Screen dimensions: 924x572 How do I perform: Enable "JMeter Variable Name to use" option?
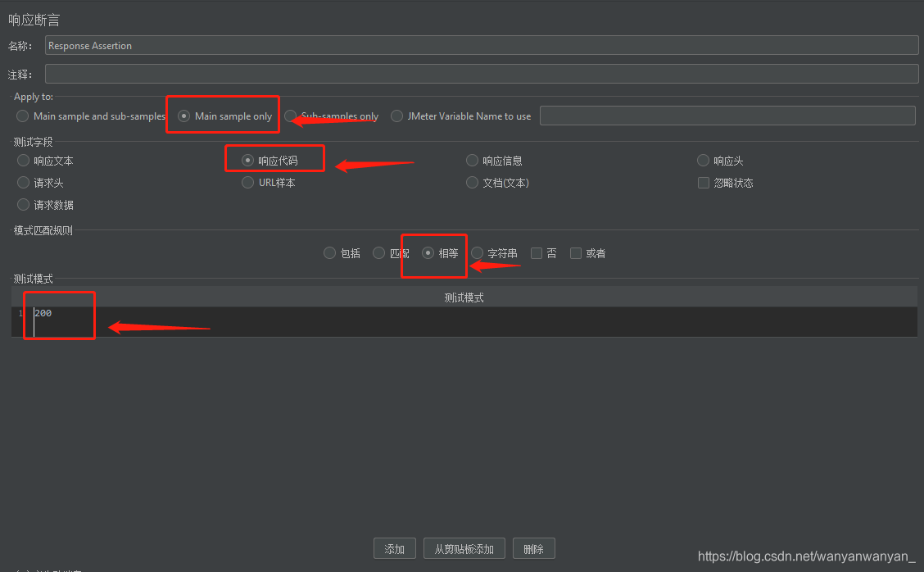tap(396, 116)
